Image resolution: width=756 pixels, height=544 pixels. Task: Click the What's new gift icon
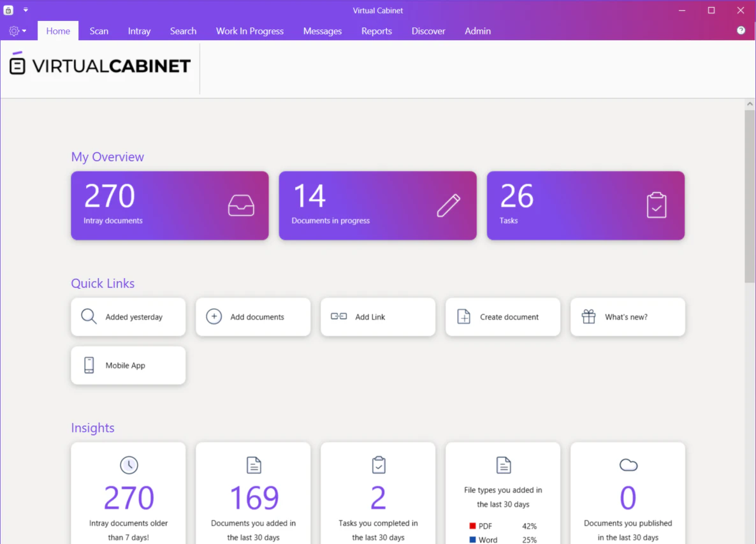coord(588,316)
